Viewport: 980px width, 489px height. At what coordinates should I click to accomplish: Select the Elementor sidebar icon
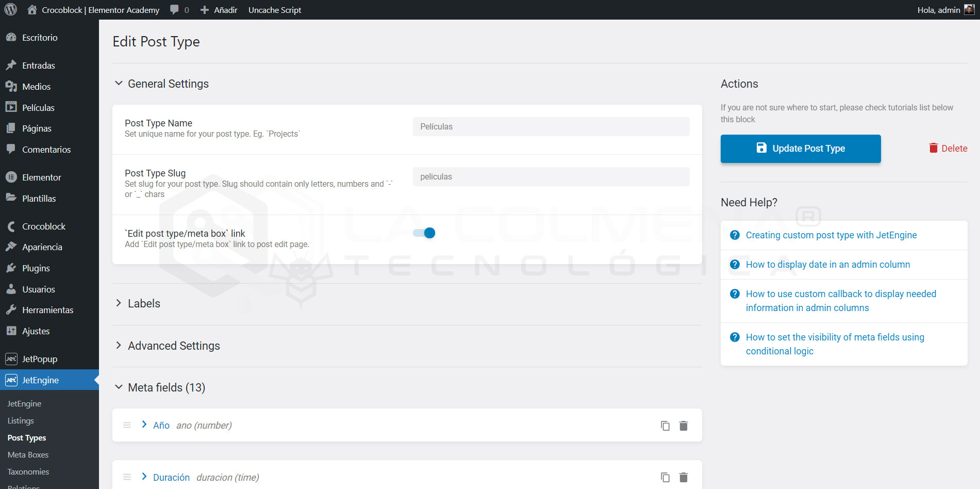pyautogui.click(x=11, y=177)
